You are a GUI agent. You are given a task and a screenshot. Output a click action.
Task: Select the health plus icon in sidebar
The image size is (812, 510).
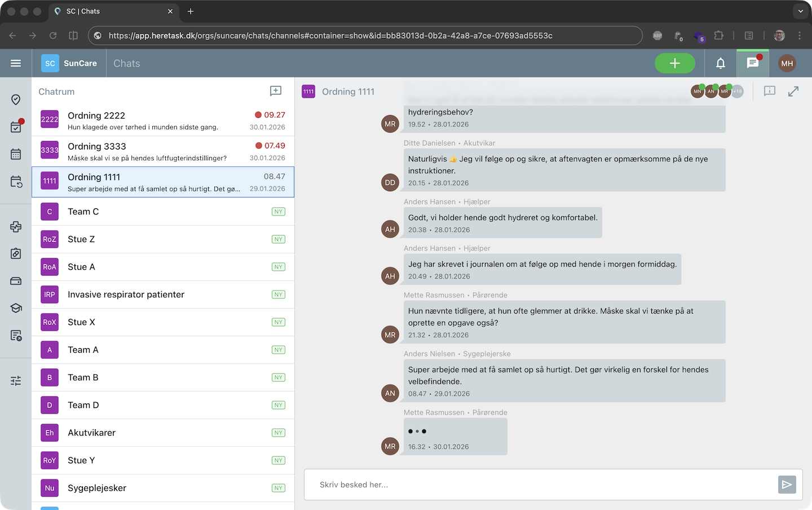point(16,227)
